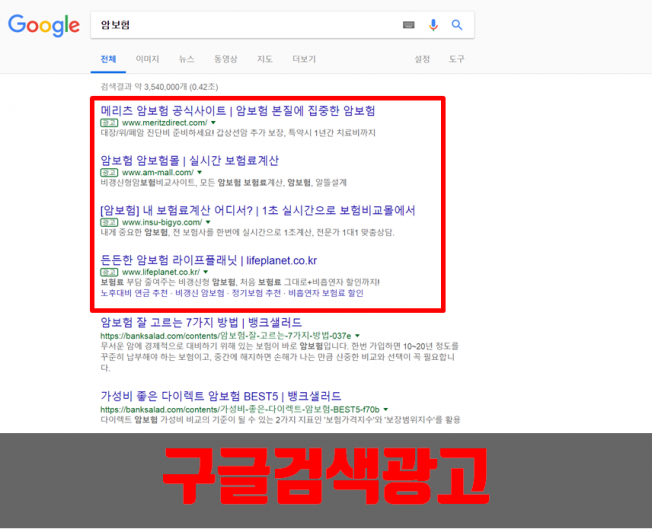Click the 광고 badge beside www.meritzdirect.com
The height and width of the screenshot is (529, 652).
pos(109,123)
